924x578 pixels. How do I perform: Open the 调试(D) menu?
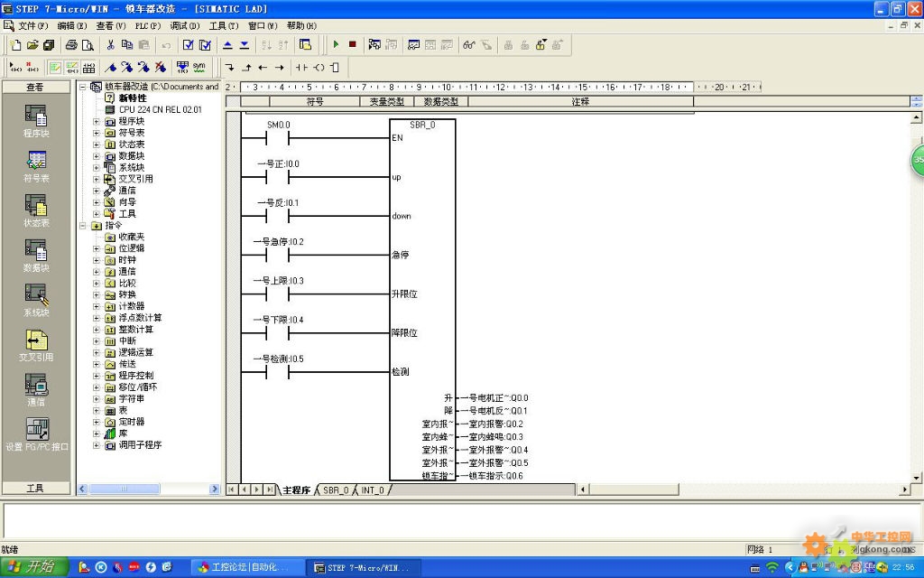pos(185,26)
